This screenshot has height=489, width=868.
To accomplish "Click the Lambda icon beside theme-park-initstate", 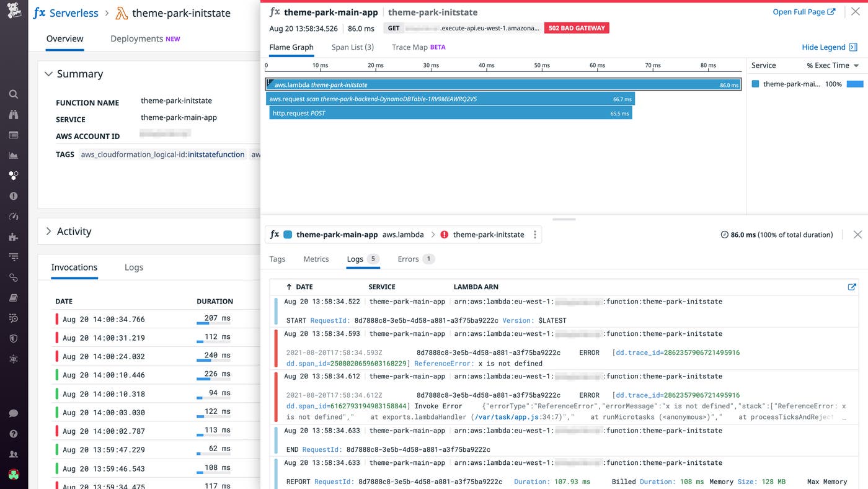I will (122, 13).
